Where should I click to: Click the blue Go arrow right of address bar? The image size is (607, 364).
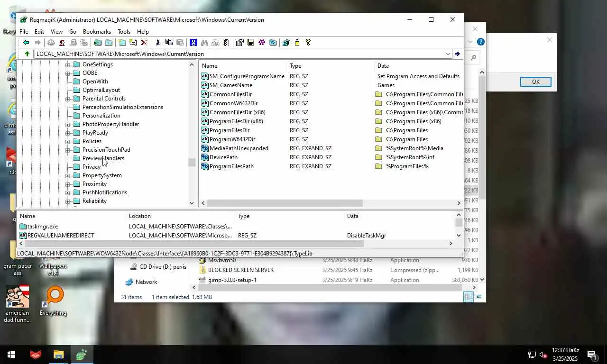(x=457, y=54)
